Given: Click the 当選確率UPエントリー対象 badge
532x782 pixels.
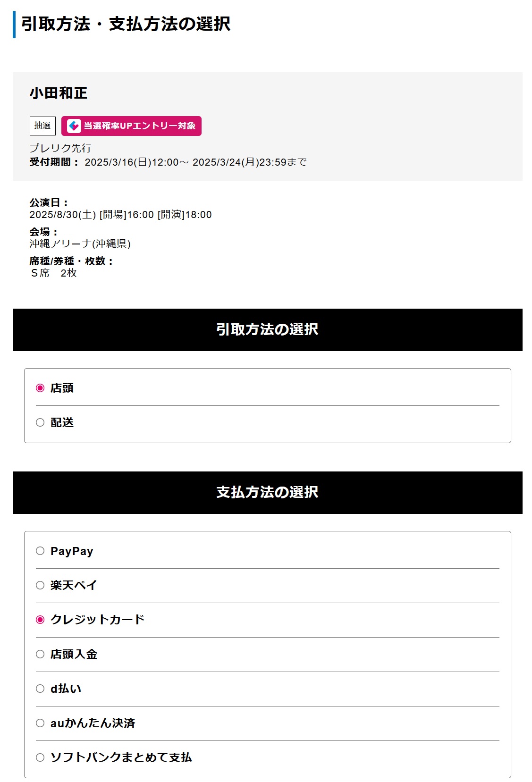Looking at the screenshot, I should [131, 126].
